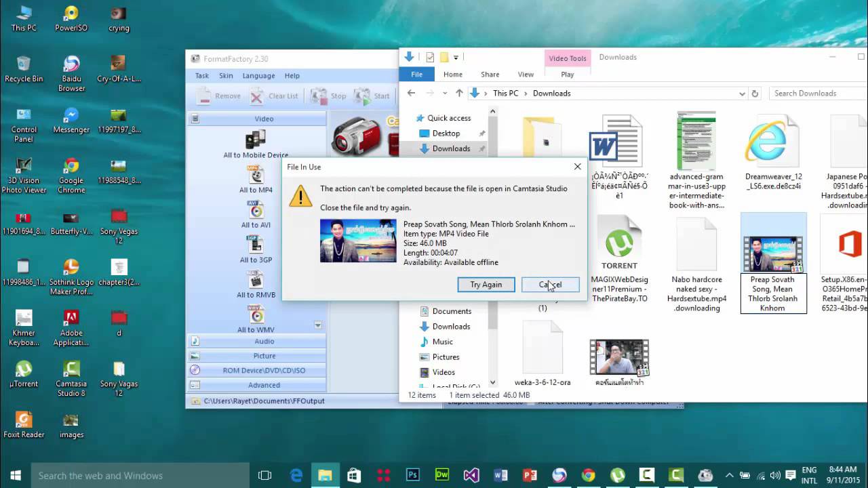Expand the Audio category in FormatFactory
Screen dimensions: 868x488
(x=257, y=341)
